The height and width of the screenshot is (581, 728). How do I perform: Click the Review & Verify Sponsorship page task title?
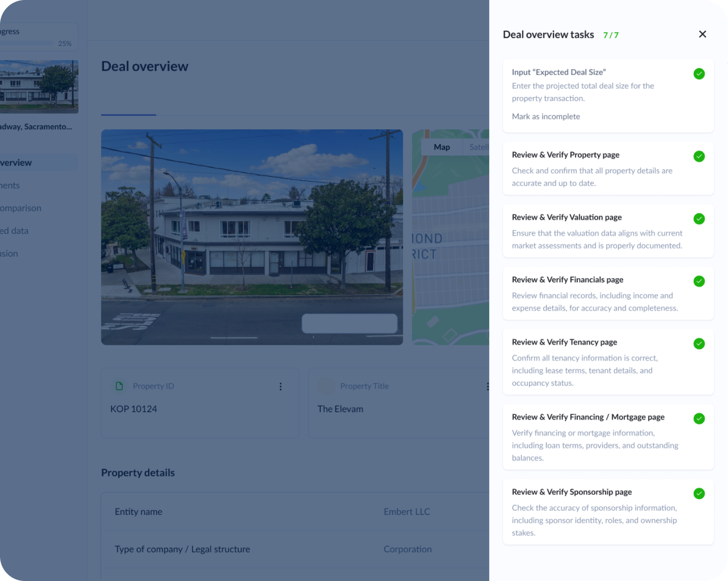(572, 492)
